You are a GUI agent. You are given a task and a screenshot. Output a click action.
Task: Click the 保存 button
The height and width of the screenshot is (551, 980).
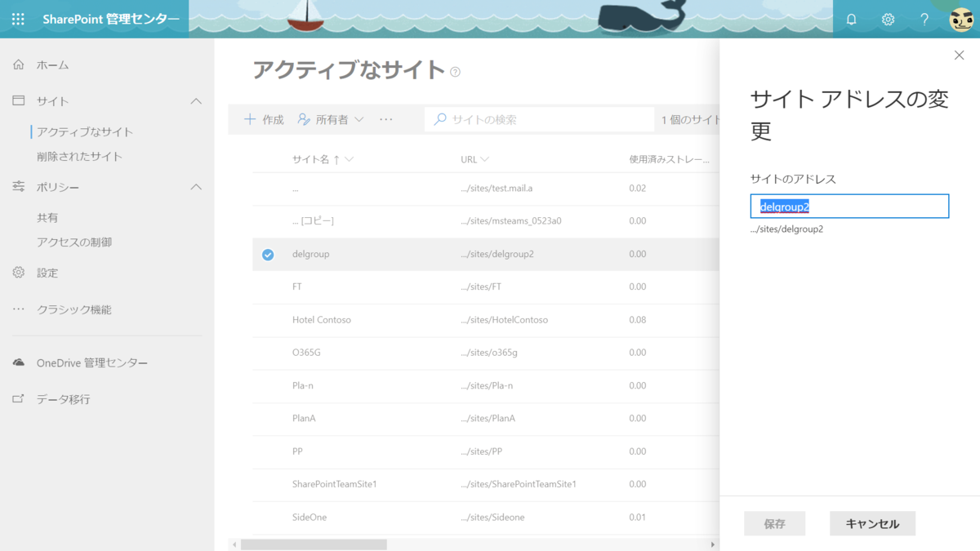click(x=774, y=523)
